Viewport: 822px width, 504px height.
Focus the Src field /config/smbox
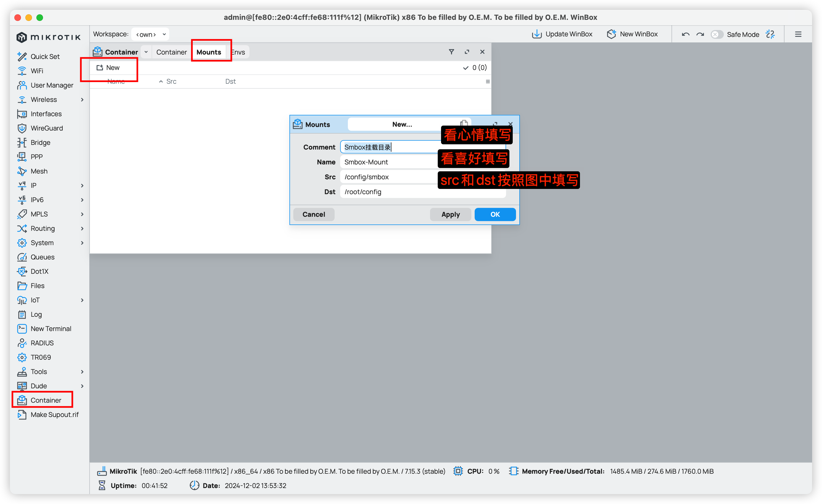point(423,177)
